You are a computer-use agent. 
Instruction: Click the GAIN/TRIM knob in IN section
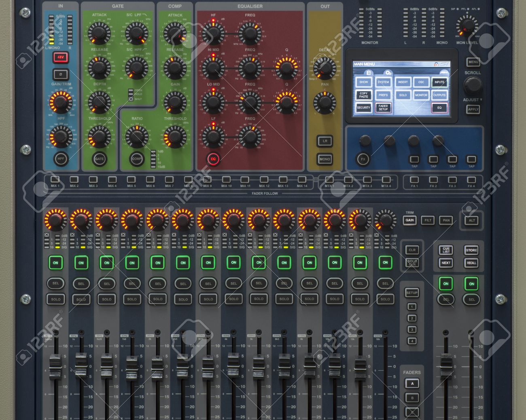click(x=61, y=102)
